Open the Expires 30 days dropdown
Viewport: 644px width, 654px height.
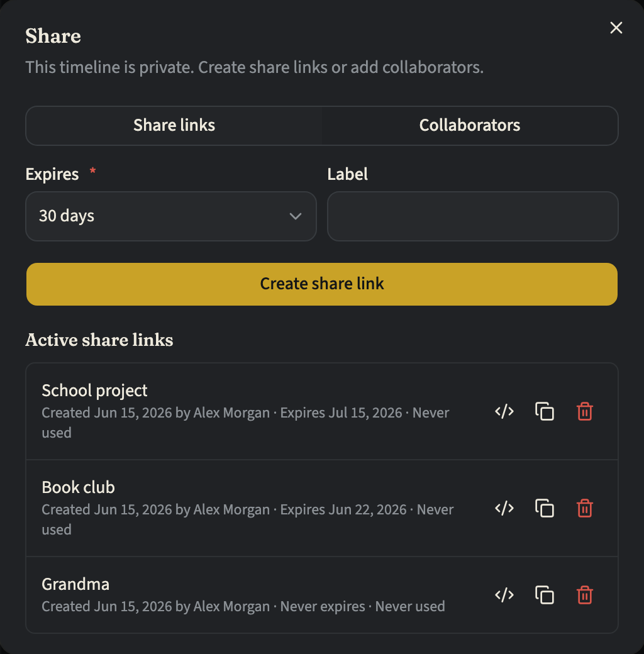[x=171, y=216]
